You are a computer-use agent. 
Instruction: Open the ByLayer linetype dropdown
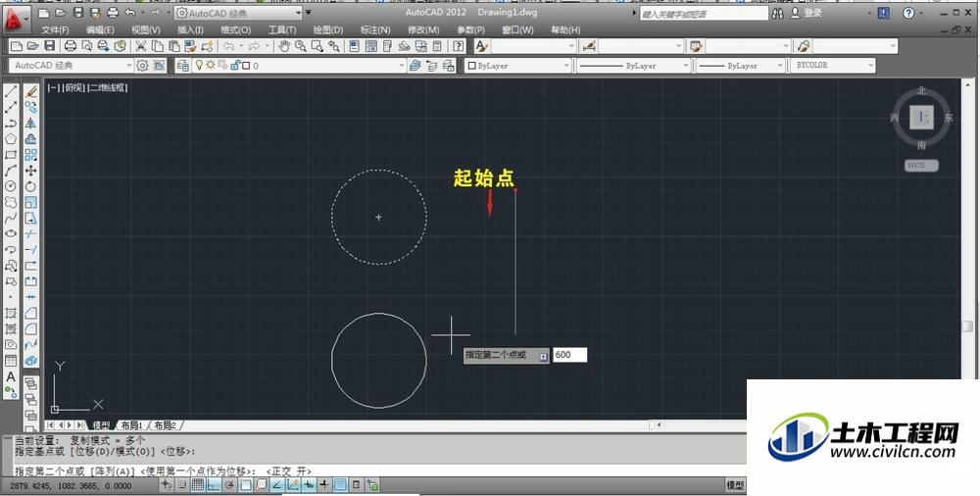[632, 65]
